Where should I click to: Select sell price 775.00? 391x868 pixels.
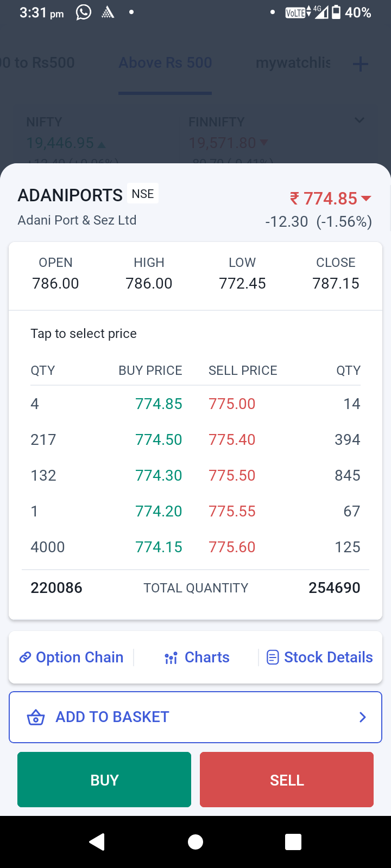click(x=232, y=404)
